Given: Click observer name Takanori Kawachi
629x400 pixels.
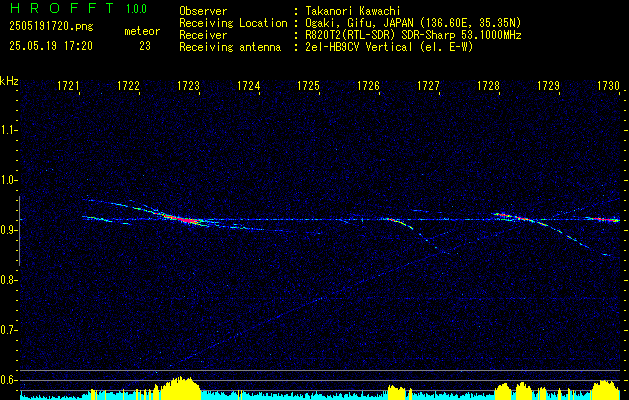Looking at the screenshot, I should [353, 11].
